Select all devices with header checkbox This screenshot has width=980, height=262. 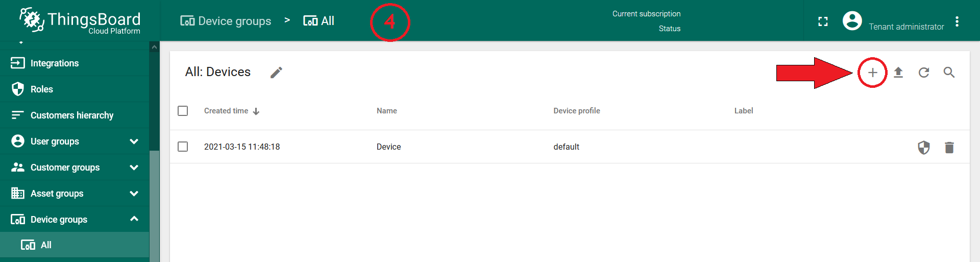[183, 111]
